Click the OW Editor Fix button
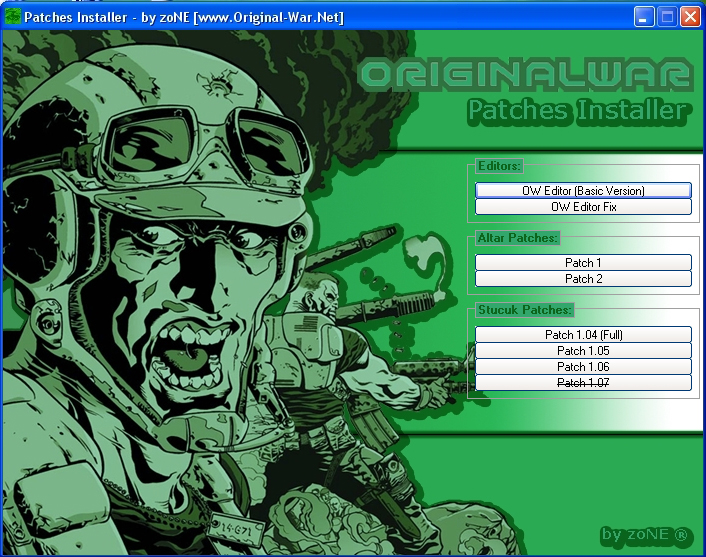 [x=583, y=207]
